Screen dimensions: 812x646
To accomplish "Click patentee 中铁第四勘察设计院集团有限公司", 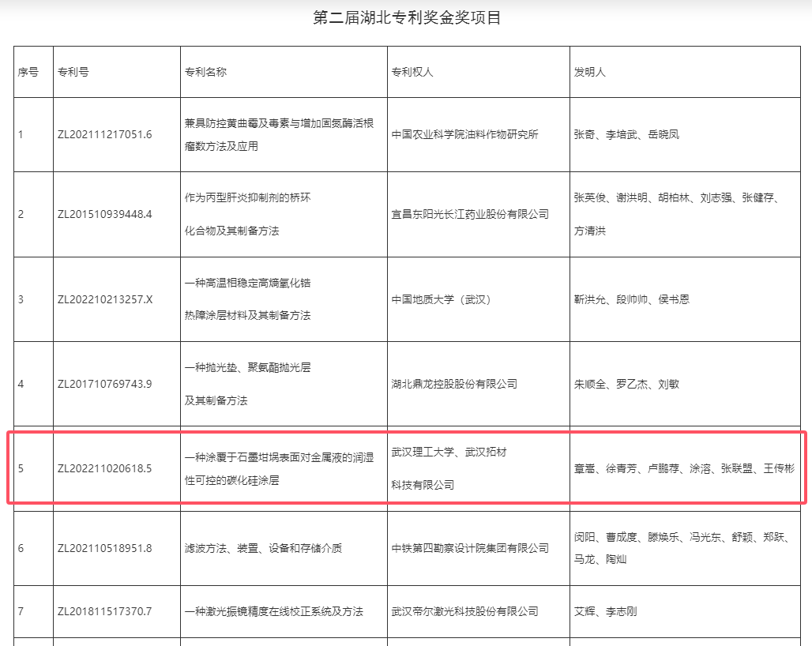I will [470, 548].
